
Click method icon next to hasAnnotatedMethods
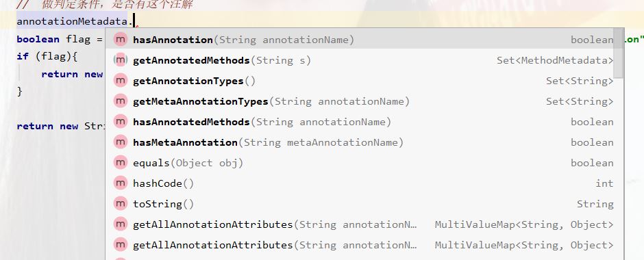point(121,121)
